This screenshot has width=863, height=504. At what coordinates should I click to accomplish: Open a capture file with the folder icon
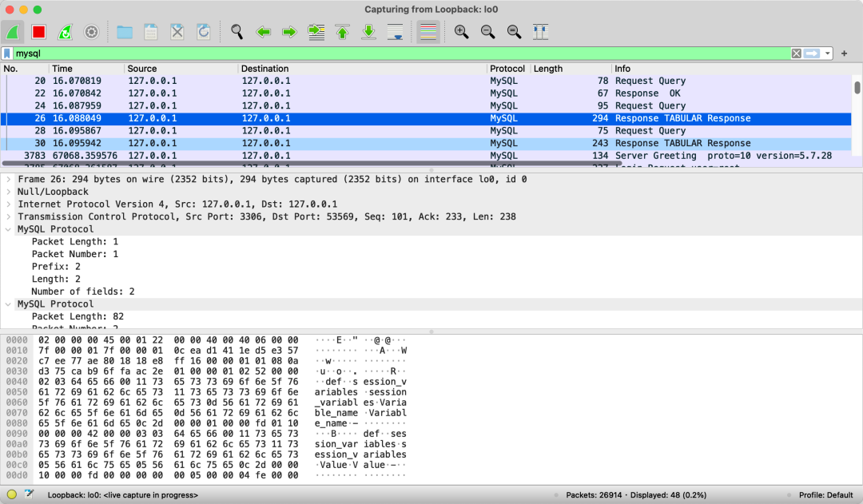(x=125, y=32)
